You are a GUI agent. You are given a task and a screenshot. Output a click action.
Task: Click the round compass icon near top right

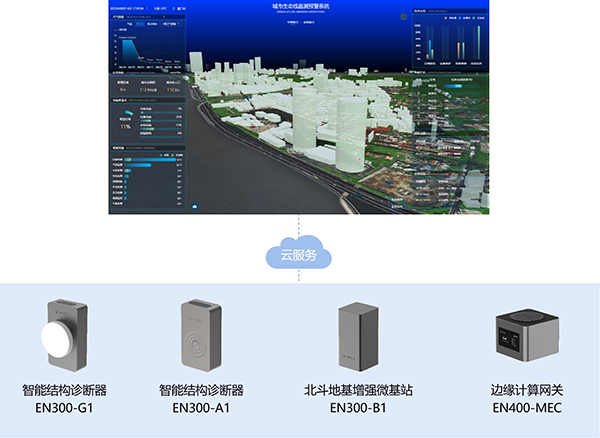402,16
